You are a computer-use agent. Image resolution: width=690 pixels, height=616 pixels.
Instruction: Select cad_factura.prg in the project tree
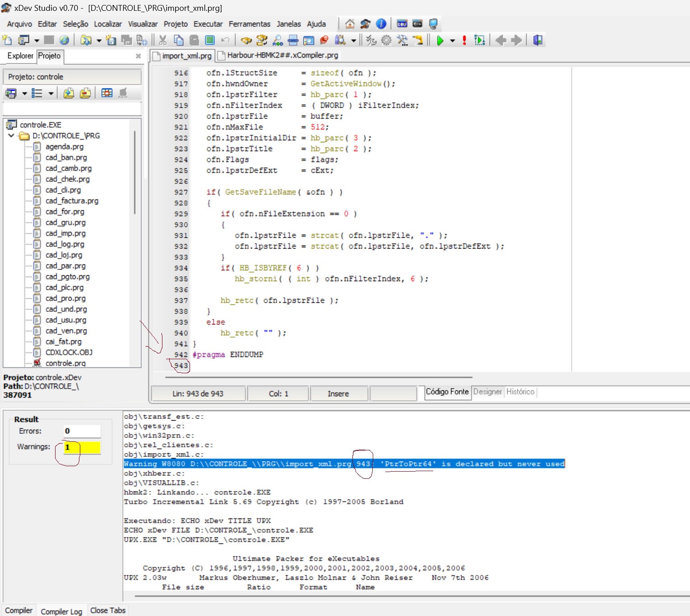point(72,201)
